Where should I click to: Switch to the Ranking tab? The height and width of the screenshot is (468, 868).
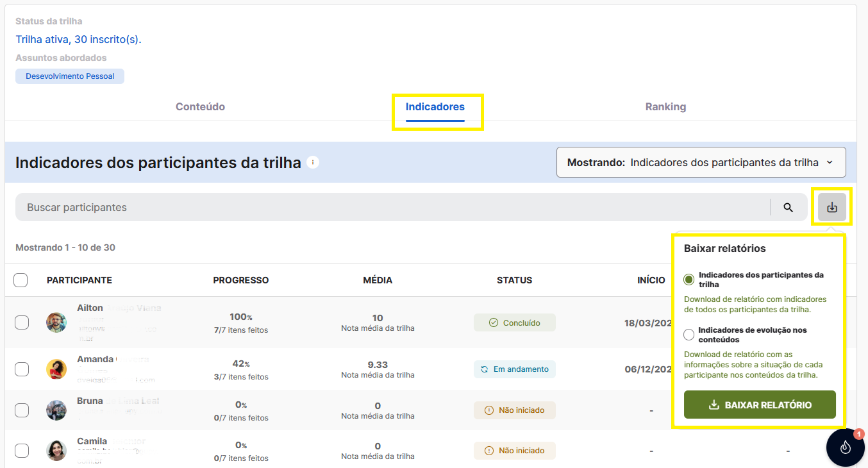tap(665, 107)
